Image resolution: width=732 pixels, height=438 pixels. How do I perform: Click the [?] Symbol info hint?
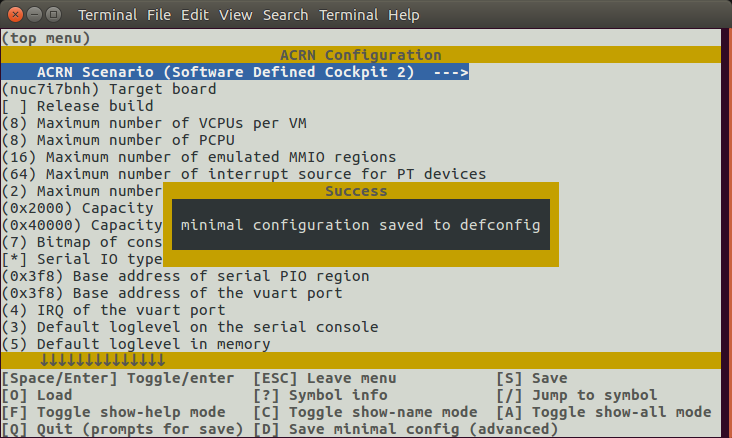click(320, 395)
